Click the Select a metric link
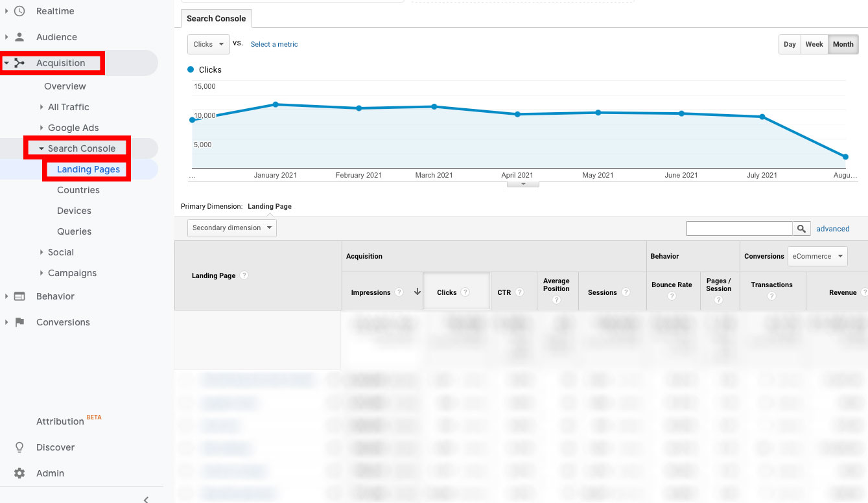Image resolution: width=868 pixels, height=503 pixels. 274,44
